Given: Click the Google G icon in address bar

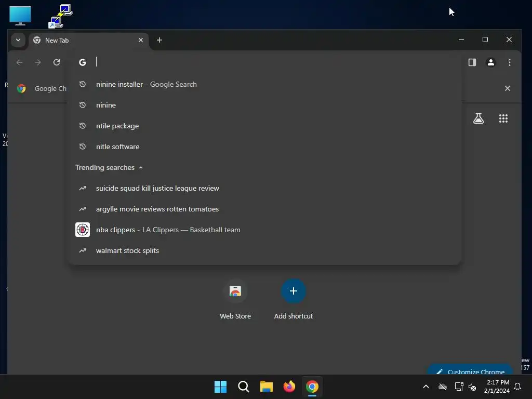Looking at the screenshot, I should tap(83, 62).
